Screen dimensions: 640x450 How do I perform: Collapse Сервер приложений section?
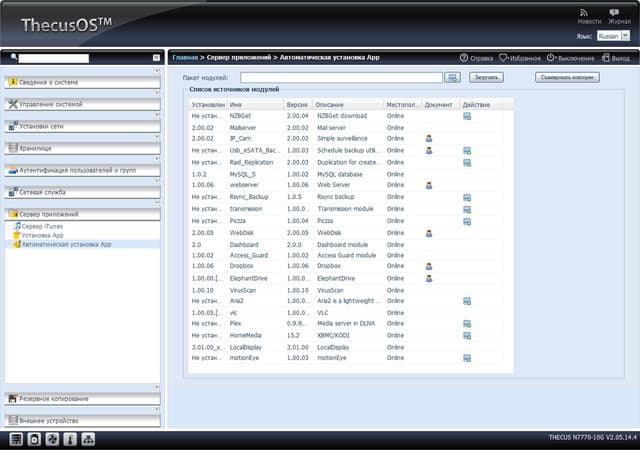point(82,214)
